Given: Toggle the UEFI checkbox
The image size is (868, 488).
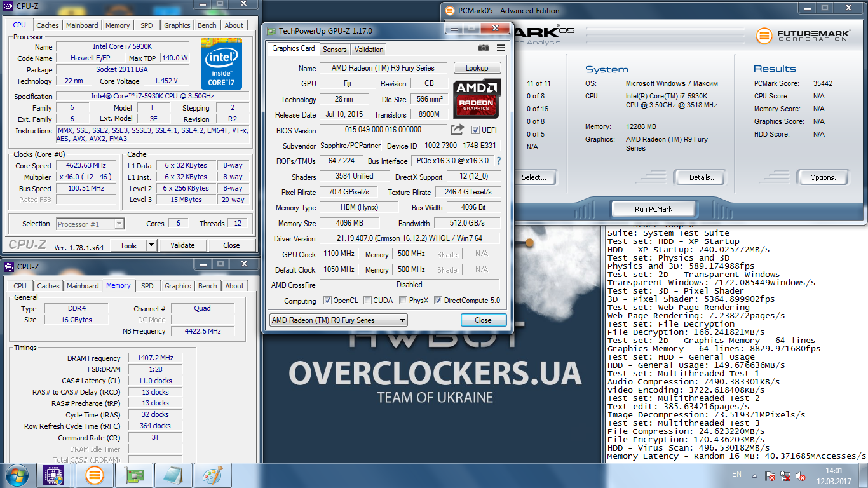Looking at the screenshot, I should click(475, 130).
